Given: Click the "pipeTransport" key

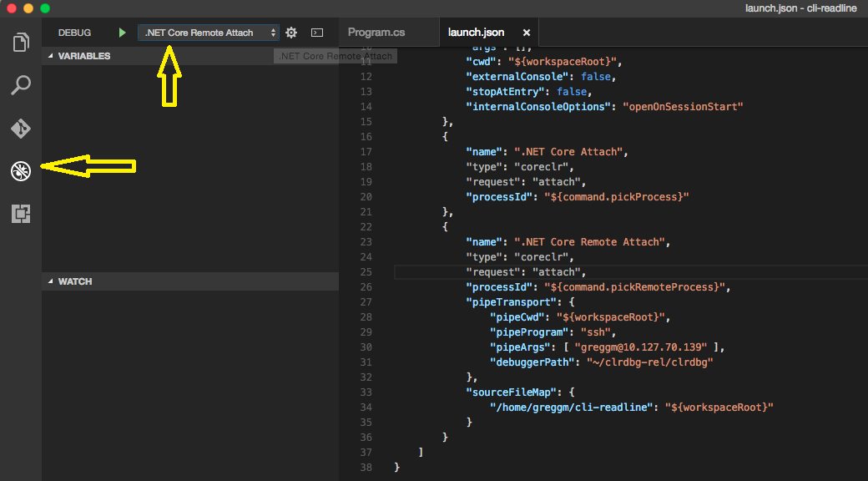Looking at the screenshot, I should [512, 302].
